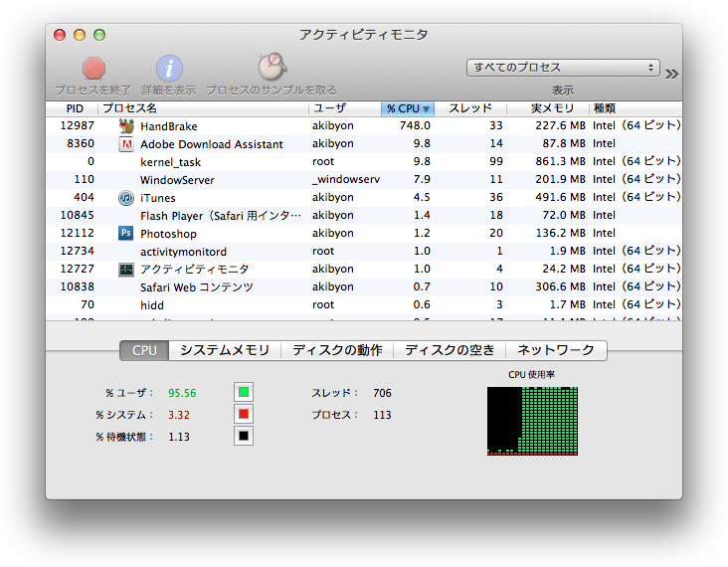The image size is (728, 567).
Task: Sort by the ユーザ column header
Action: [344, 108]
